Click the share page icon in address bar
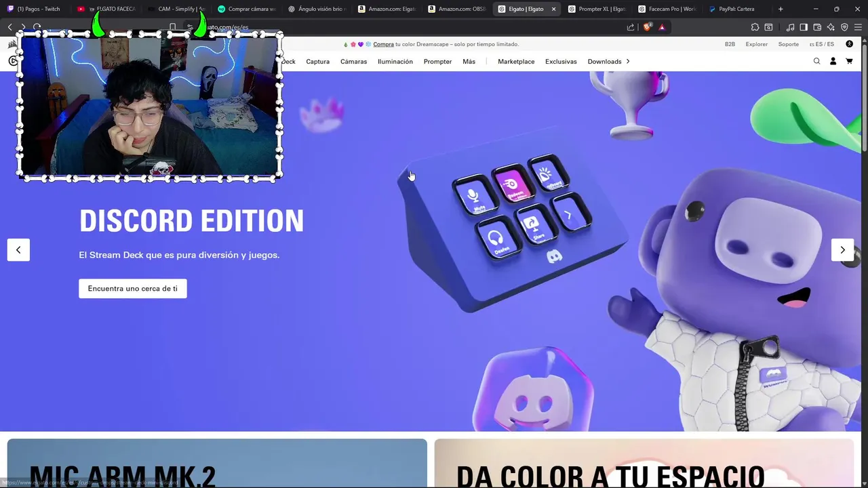 point(631,27)
